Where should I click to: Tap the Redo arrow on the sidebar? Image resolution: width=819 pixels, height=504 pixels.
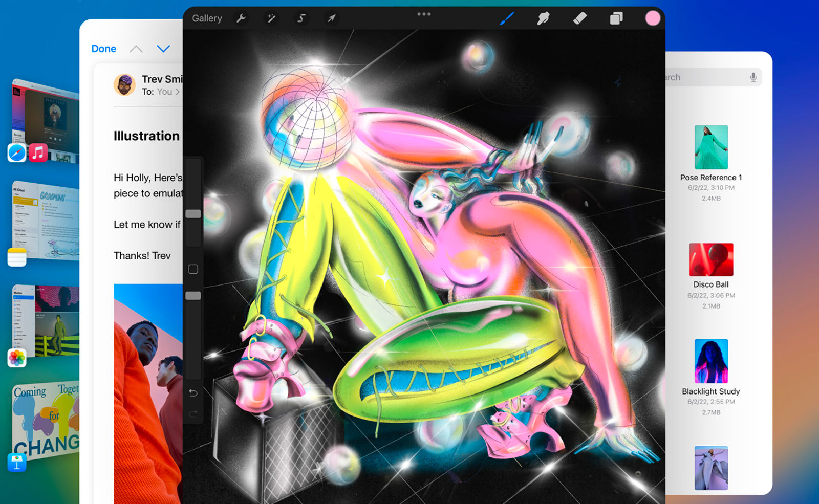(x=193, y=413)
